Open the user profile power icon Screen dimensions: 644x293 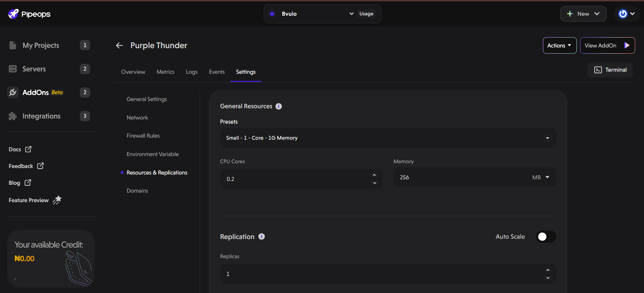(x=623, y=14)
